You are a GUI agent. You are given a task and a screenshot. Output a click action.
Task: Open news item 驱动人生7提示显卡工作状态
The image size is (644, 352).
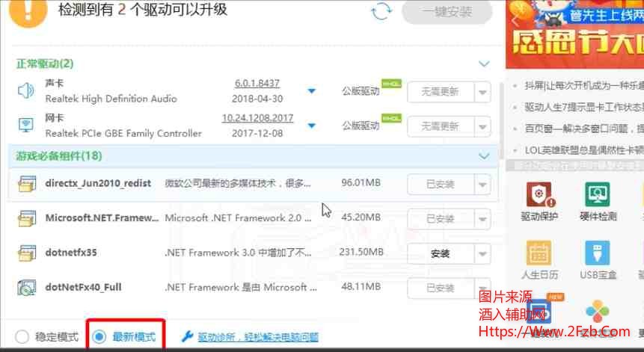584,108
